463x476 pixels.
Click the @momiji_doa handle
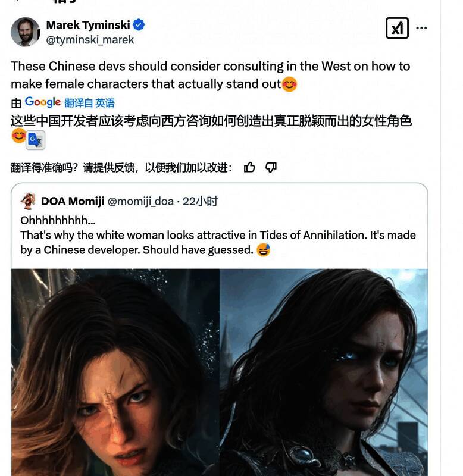tap(140, 201)
